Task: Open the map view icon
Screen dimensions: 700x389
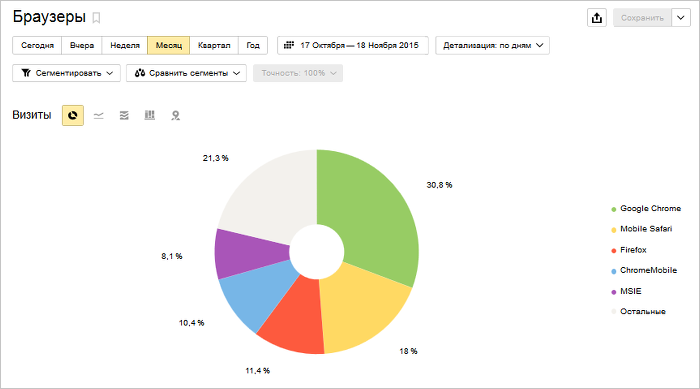Action: 175,116
